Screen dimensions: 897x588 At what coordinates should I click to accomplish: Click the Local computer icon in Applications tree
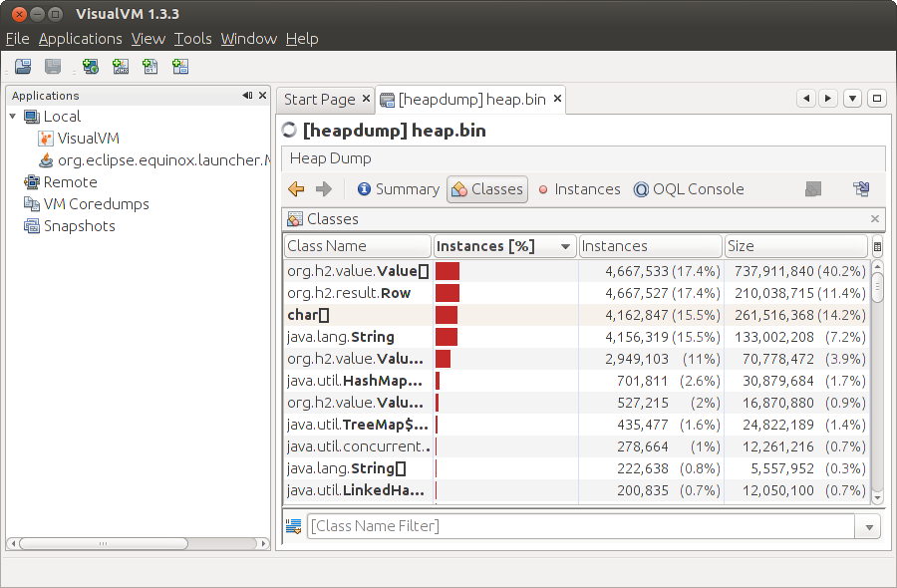[32, 117]
